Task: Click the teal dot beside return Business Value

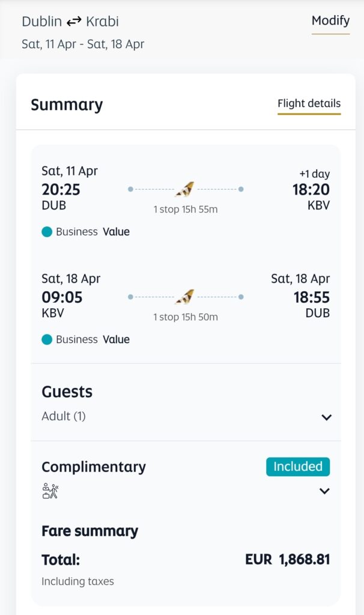Action: coord(47,339)
